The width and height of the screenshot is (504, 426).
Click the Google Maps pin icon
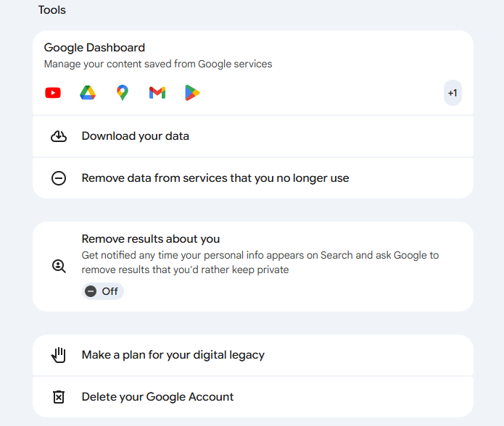[123, 93]
